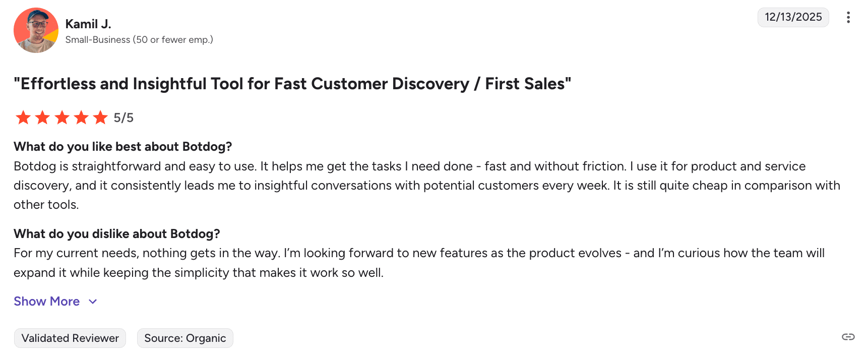Image resolution: width=868 pixels, height=357 pixels.
Task: Click the Source: Organic badge
Action: pos(185,338)
